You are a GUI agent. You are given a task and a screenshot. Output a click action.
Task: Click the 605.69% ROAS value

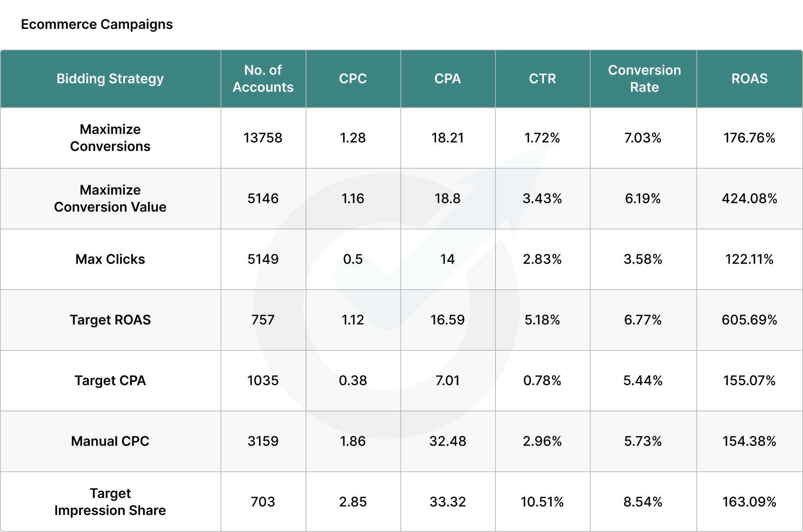pos(749,320)
